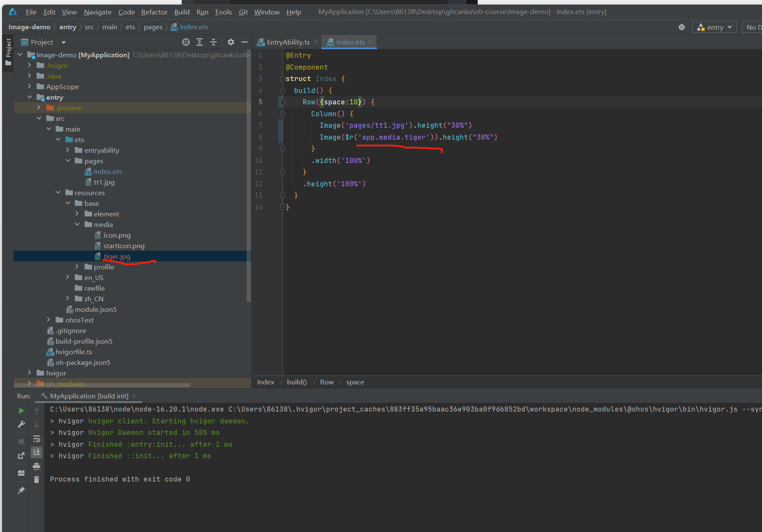Click the Collapse All icon in Project panel
The image size is (762, 532).
click(214, 42)
